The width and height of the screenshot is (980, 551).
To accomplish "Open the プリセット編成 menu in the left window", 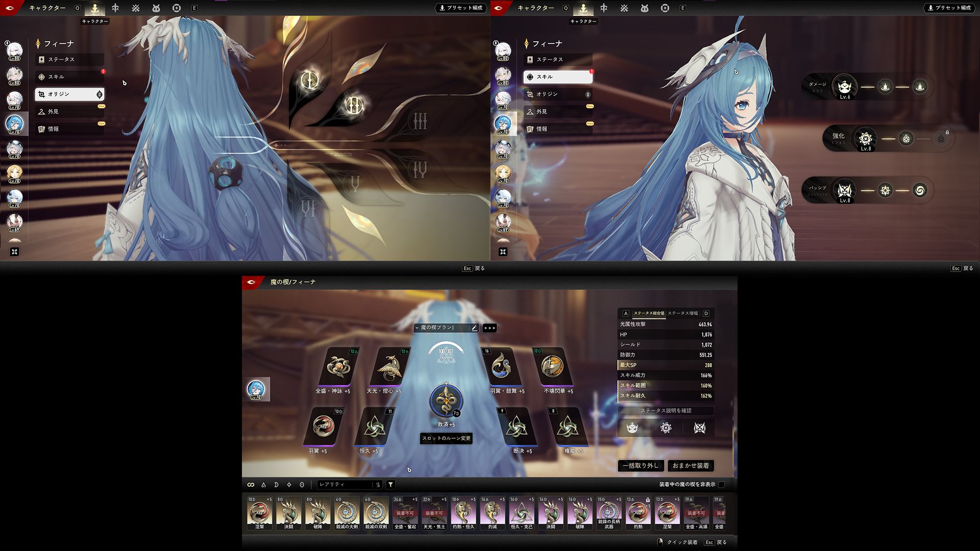I will point(461,8).
